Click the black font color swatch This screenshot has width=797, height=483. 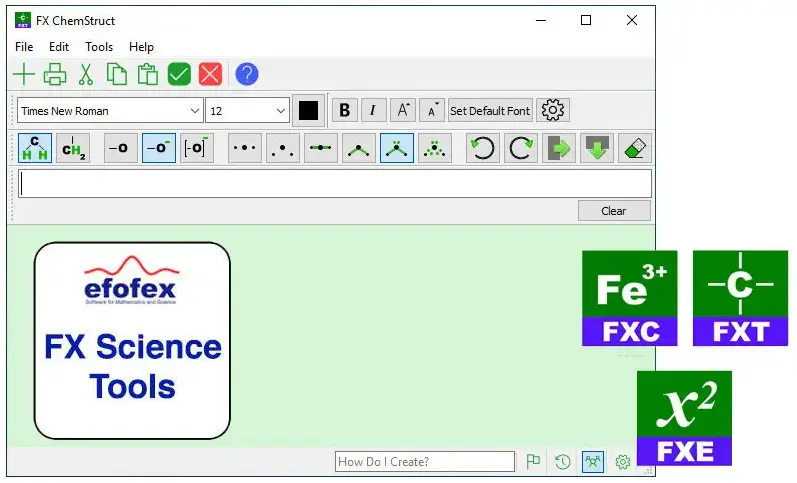pos(308,110)
